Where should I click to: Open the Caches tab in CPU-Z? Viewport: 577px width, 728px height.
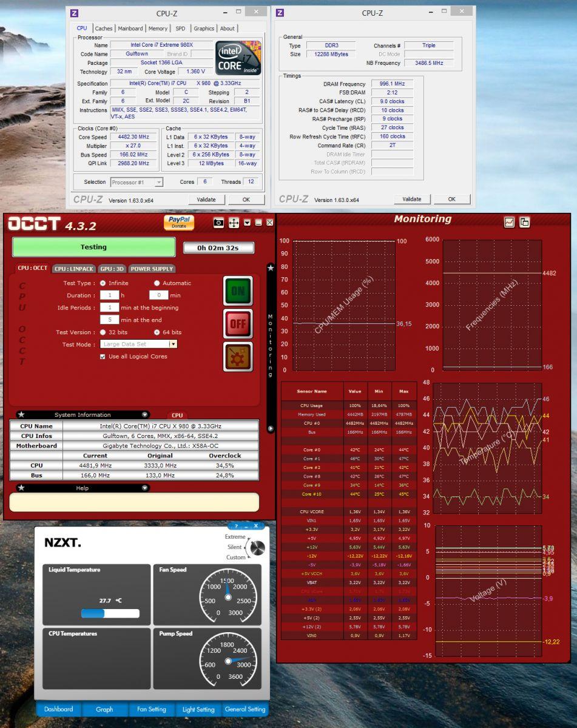pos(104,29)
